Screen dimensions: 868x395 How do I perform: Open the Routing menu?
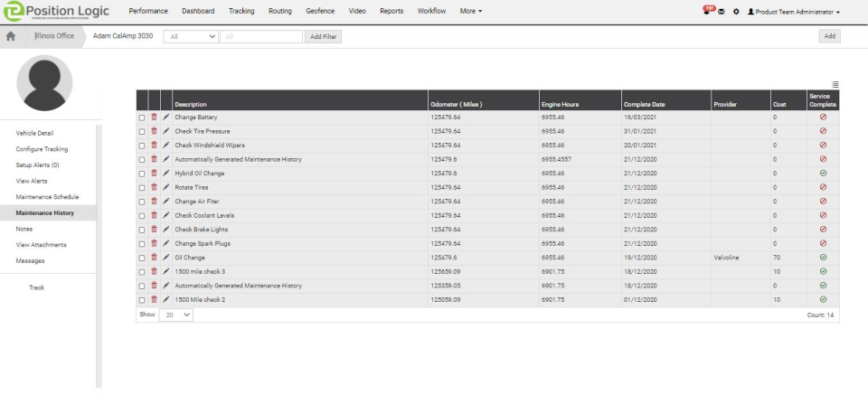280,11
